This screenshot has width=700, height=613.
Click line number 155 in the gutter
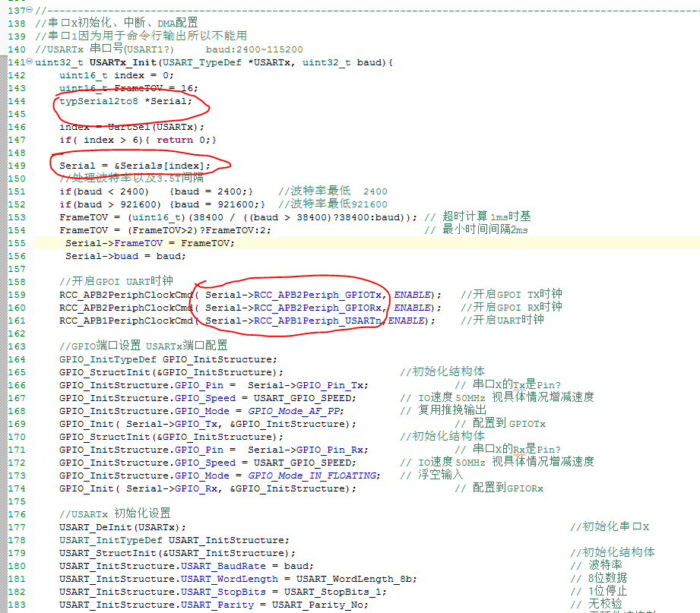point(16,243)
